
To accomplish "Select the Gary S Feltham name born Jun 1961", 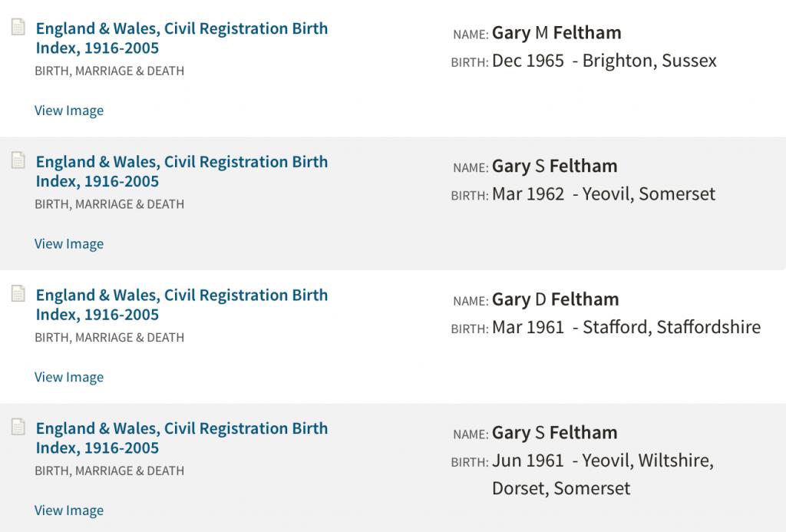I will [x=554, y=432].
